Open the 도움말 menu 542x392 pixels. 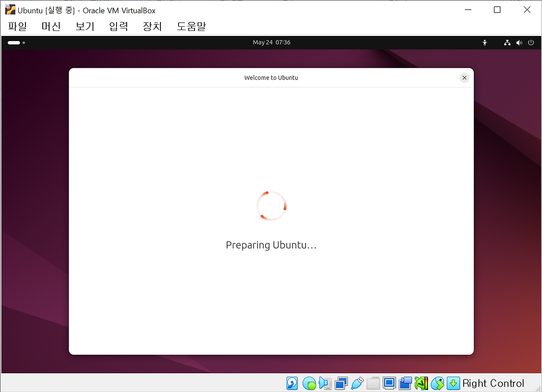[x=191, y=26]
